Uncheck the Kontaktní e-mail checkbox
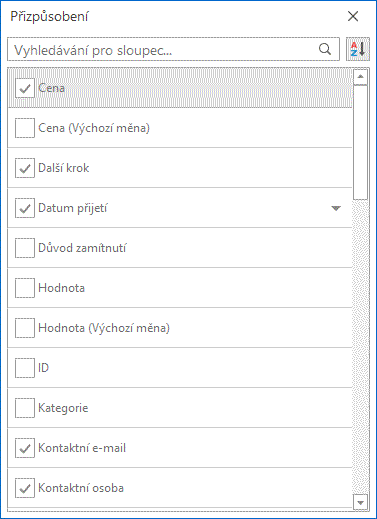This screenshot has width=377, height=519. 25,448
